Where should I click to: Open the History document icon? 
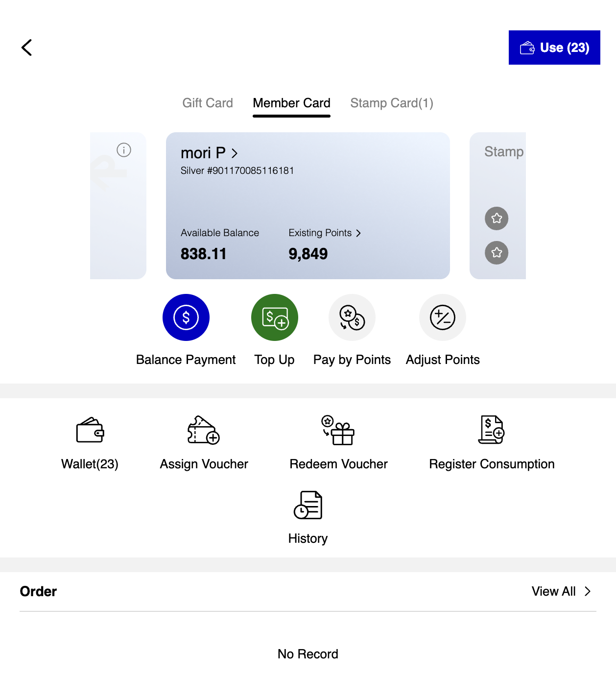click(308, 505)
